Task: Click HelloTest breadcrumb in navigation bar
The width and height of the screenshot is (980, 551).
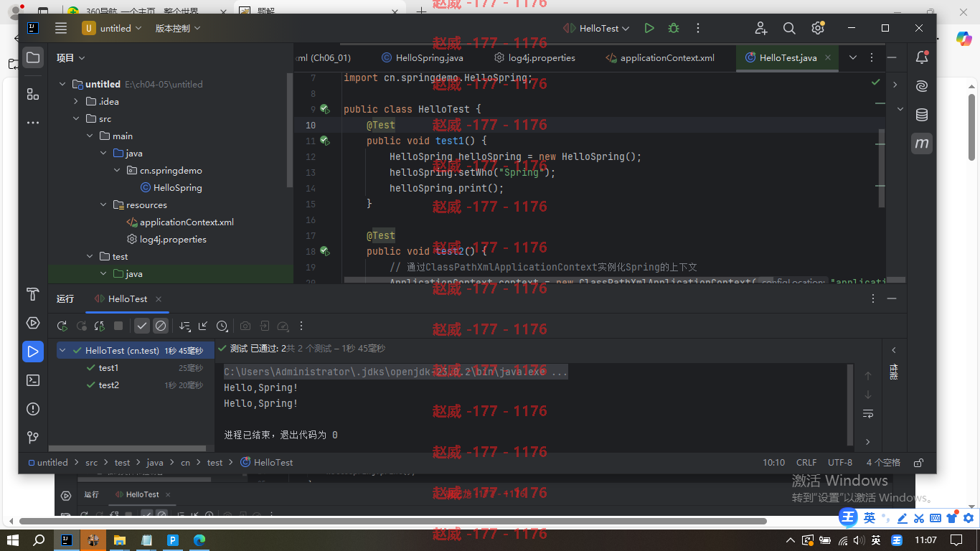Action: 266,463
